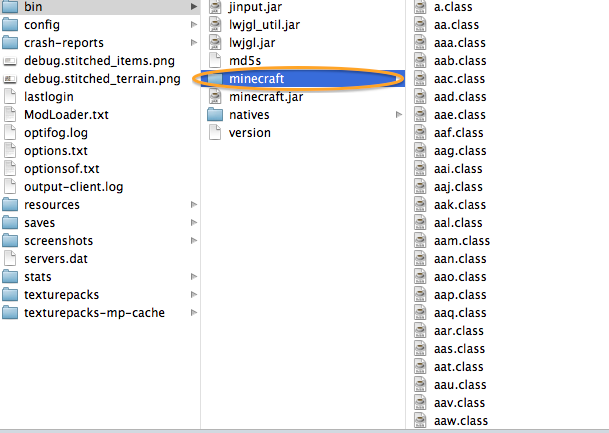Click the a.class file icon
Image resolution: width=609 pixels, height=433 pixels.
click(420, 7)
